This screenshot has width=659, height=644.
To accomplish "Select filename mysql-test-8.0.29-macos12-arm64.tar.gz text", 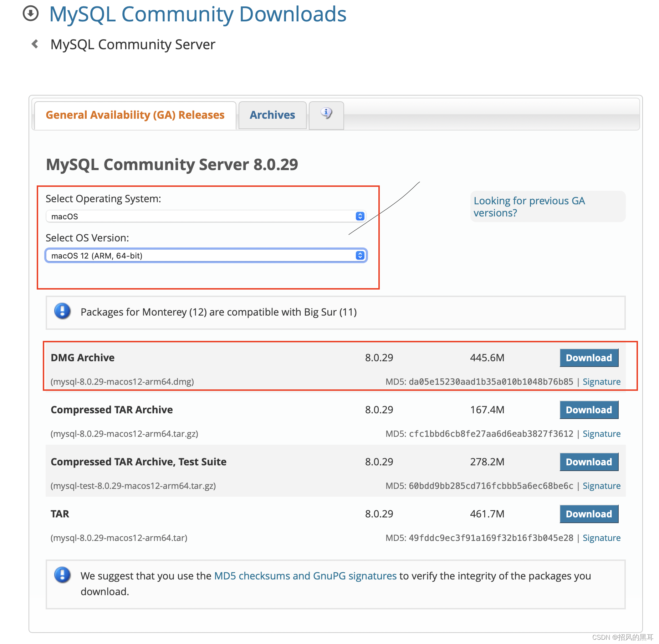I will (x=133, y=486).
